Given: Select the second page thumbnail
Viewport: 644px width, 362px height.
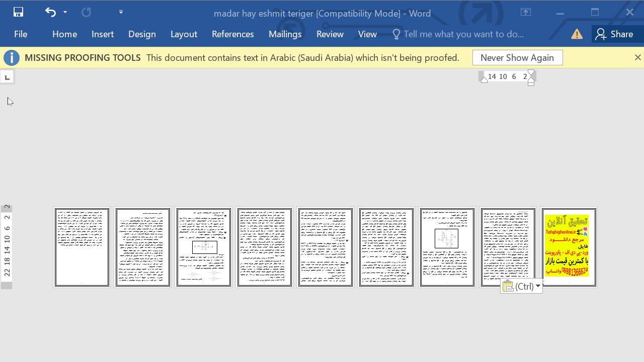Looking at the screenshot, I should (143, 247).
